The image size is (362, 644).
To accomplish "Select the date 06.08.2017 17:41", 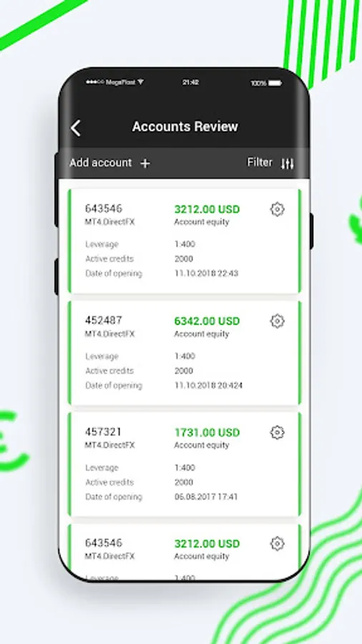I will (x=206, y=497).
